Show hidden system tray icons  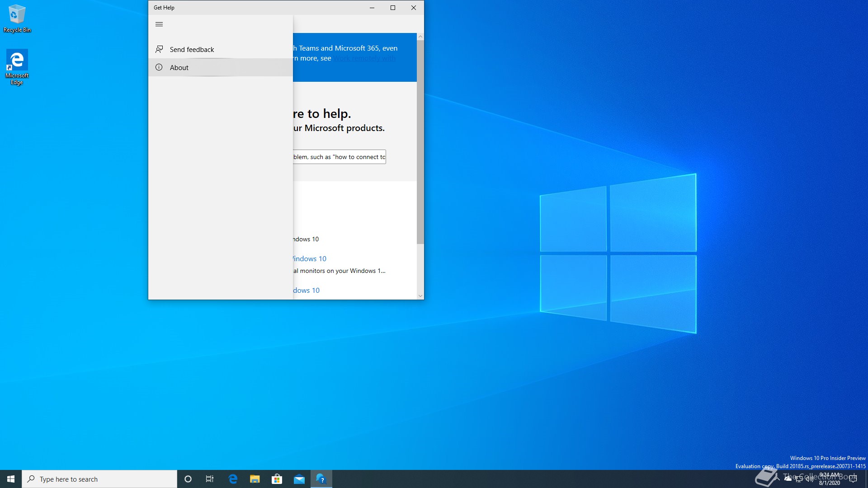[x=777, y=479]
